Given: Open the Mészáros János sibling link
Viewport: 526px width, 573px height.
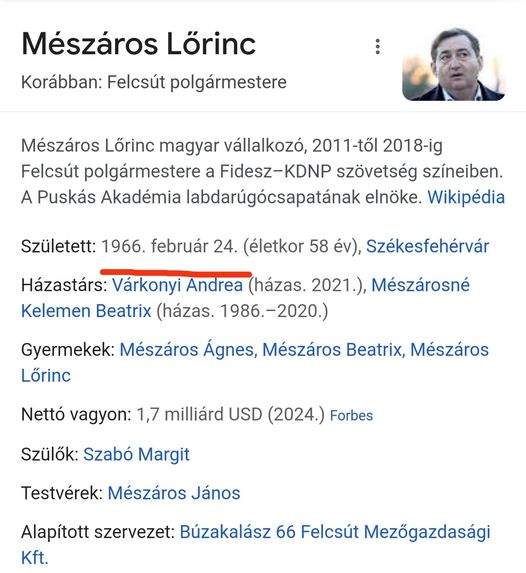Looking at the screenshot, I should pyautogui.click(x=174, y=493).
